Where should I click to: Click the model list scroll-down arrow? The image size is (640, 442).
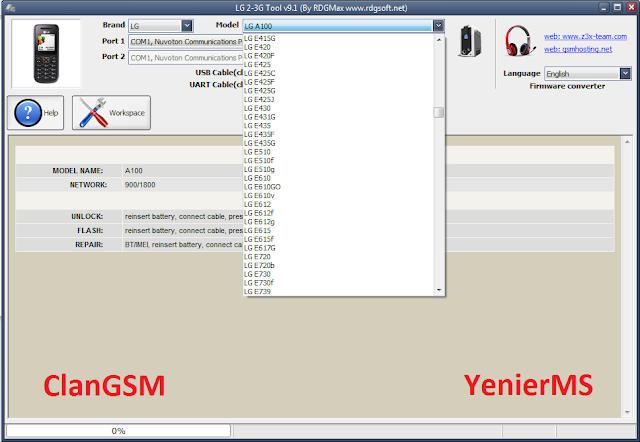point(439,290)
